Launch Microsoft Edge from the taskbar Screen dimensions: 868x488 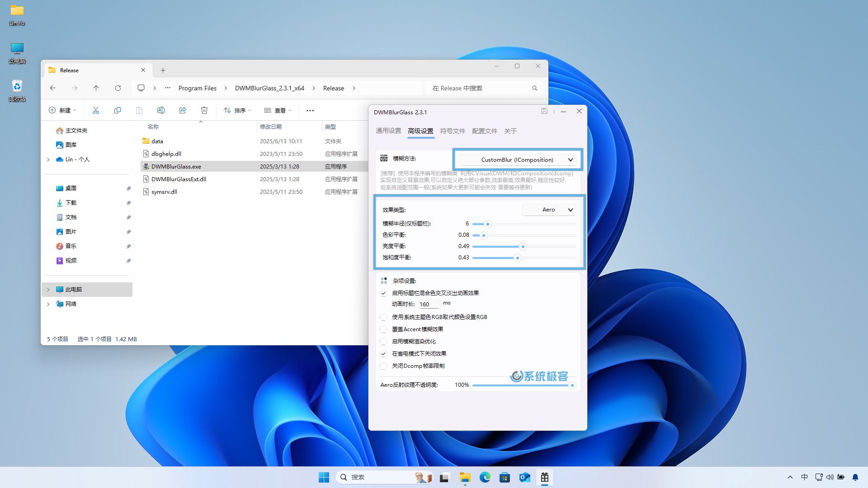click(485, 477)
